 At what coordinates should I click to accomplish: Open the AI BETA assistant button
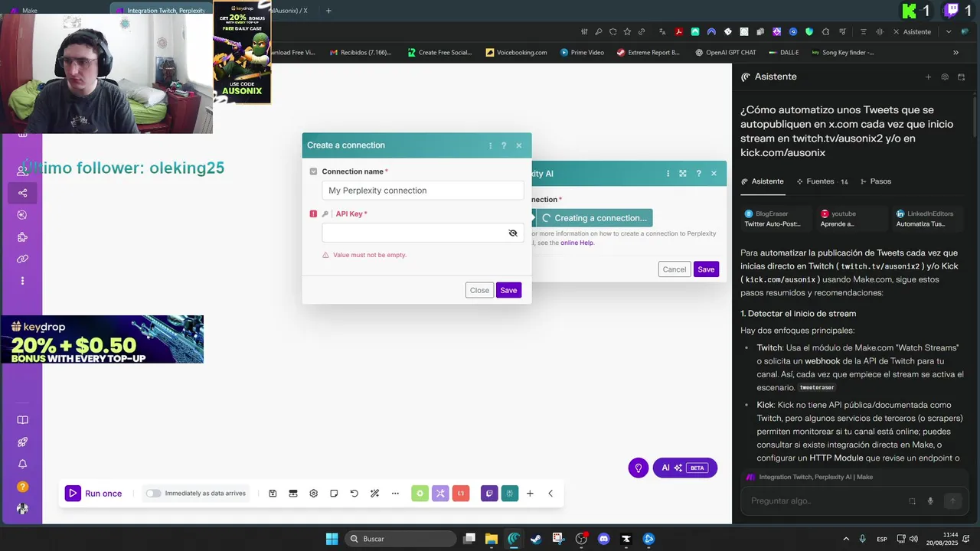(x=685, y=468)
